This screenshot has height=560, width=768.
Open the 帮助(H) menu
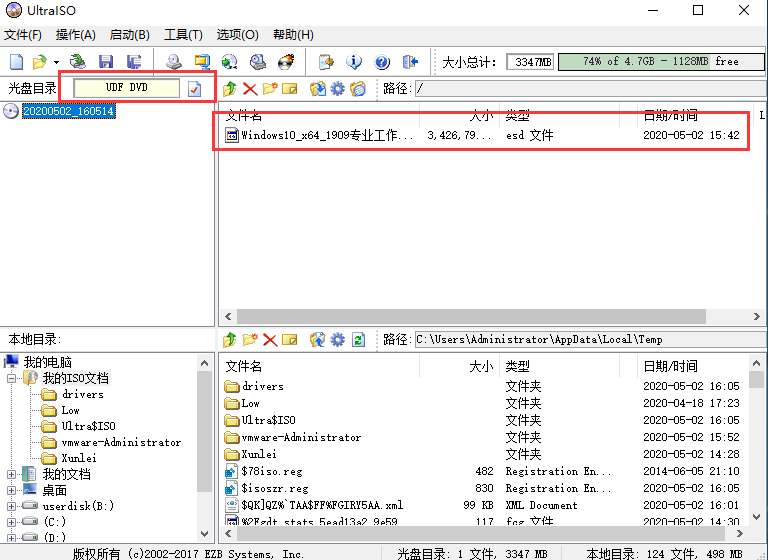point(293,35)
